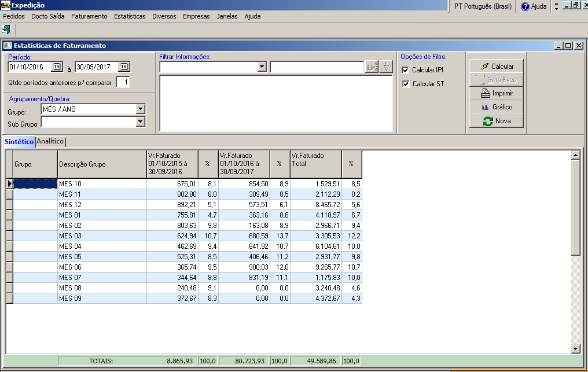This screenshot has width=588, height=372.
Task: Click the pointing hand filter icon
Action: click(x=372, y=67)
